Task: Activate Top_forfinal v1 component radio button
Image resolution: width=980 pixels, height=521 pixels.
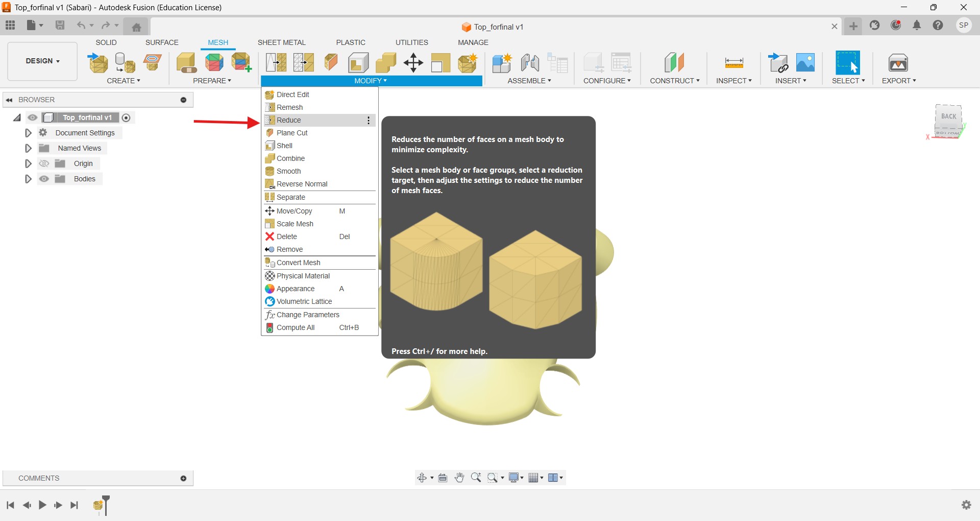Action: [x=126, y=117]
